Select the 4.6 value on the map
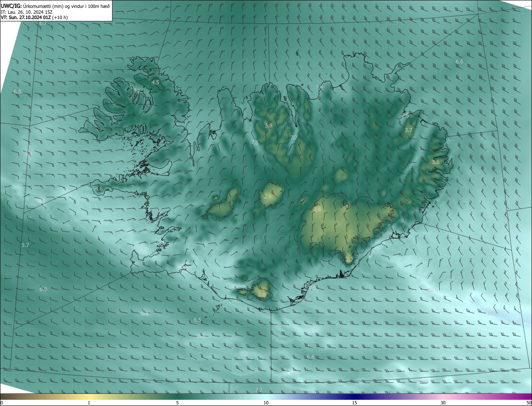The height and width of the screenshot is (406, 532). 99,188
